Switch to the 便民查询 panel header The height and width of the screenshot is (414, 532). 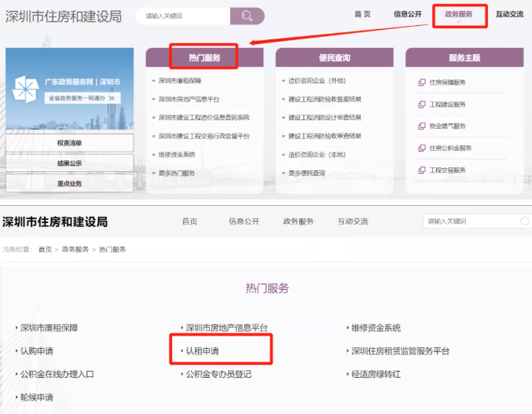(x=334, y=57)
